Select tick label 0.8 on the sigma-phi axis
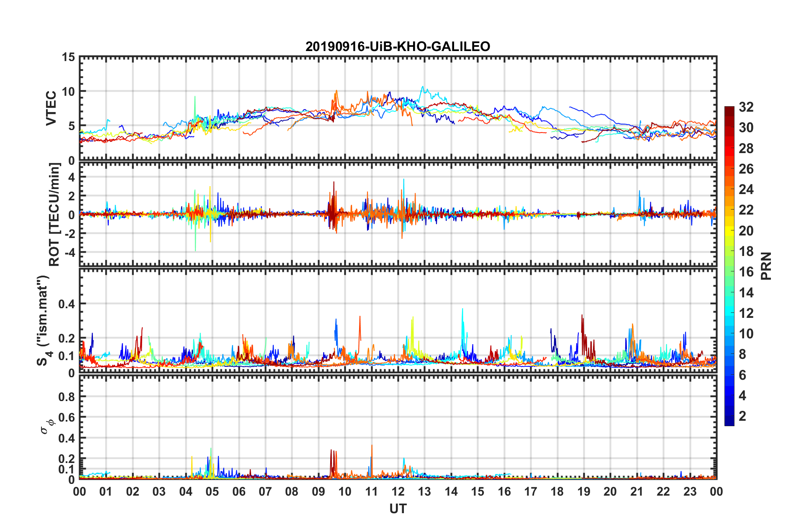 pos(67,396)
